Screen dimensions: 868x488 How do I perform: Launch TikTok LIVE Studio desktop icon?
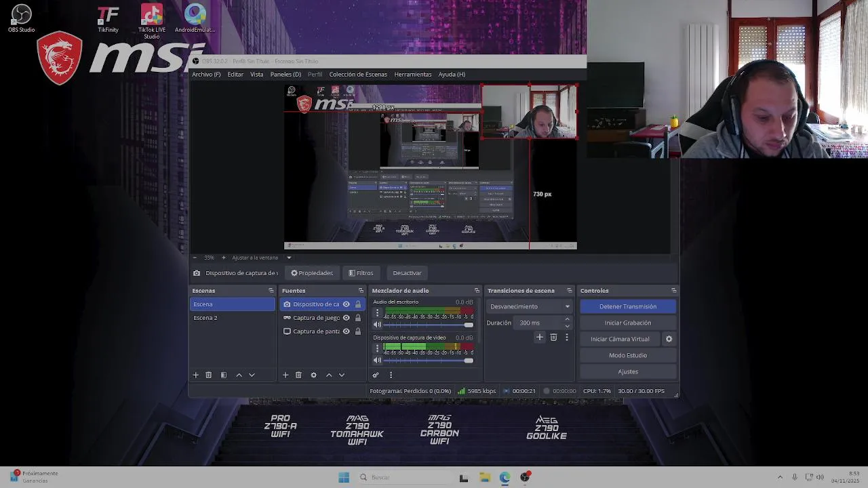coord(151,21)
